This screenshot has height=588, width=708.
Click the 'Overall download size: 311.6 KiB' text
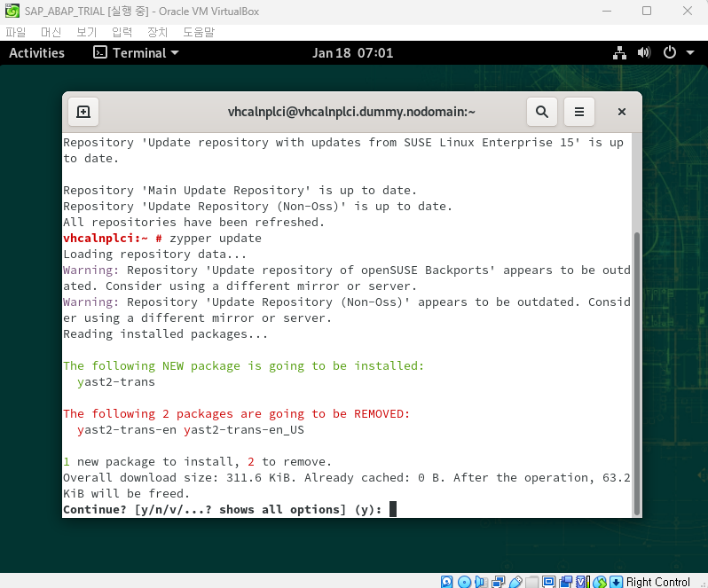[179, 478]
